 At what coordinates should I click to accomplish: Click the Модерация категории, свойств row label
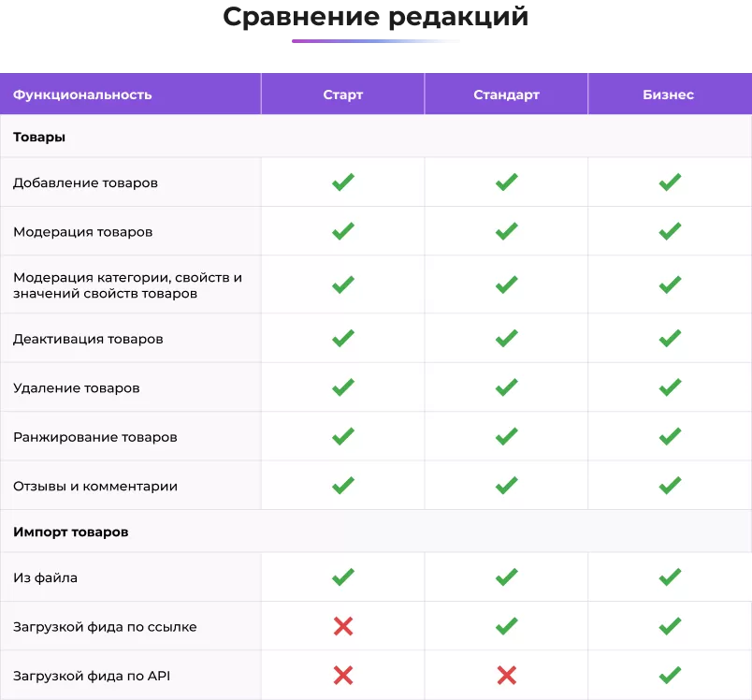127,285
